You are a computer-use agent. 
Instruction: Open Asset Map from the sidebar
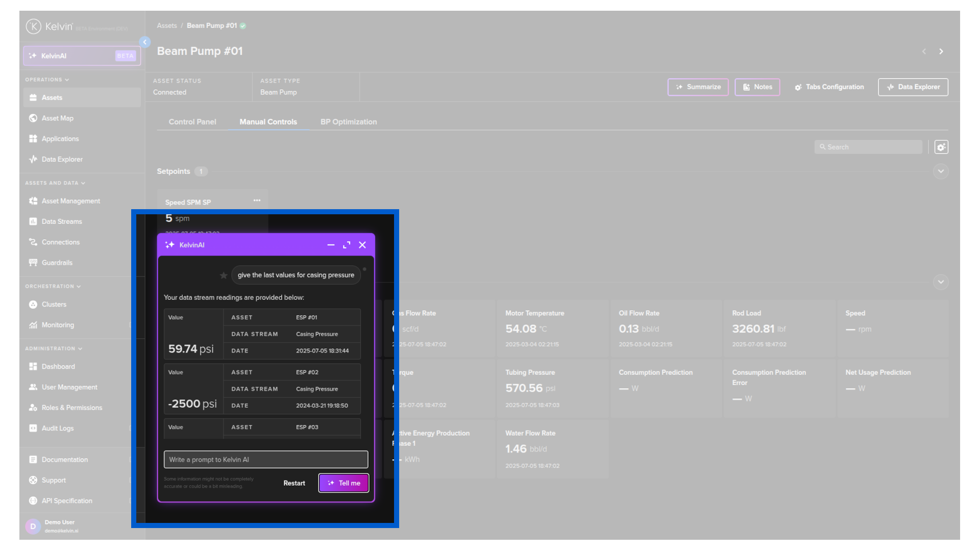click(x=58, y=118)
